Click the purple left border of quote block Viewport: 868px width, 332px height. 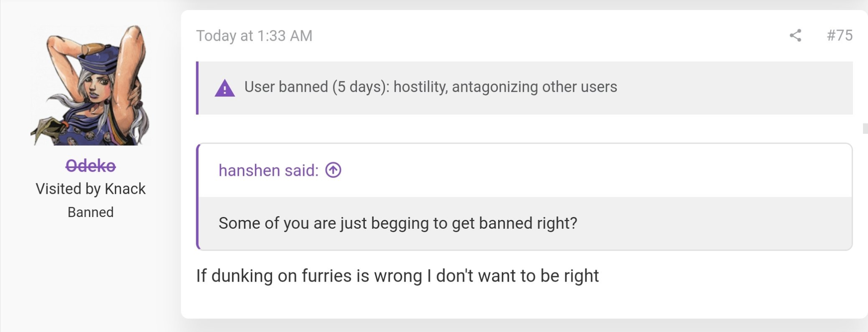(198, 197)
